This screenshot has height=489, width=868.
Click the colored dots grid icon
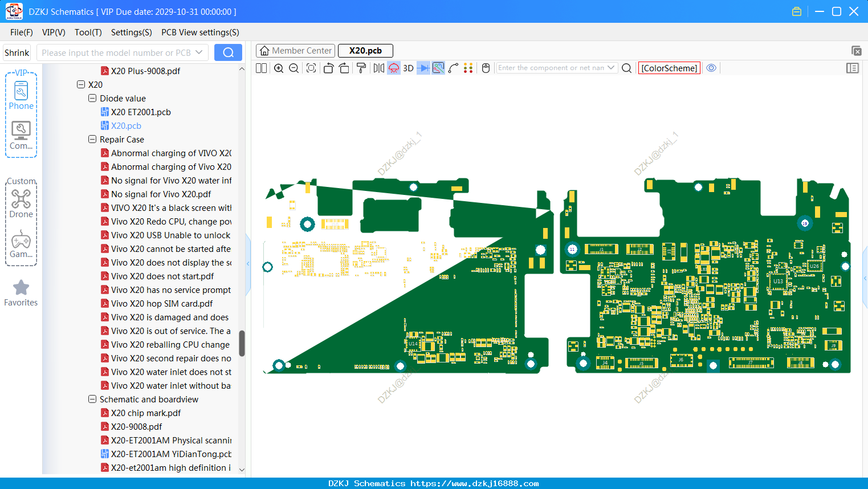pos(468,68)
